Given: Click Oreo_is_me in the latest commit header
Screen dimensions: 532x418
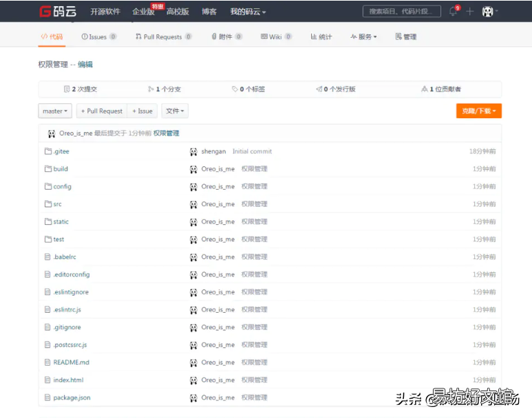Looking at the screenshot, I should click(76, 133).
